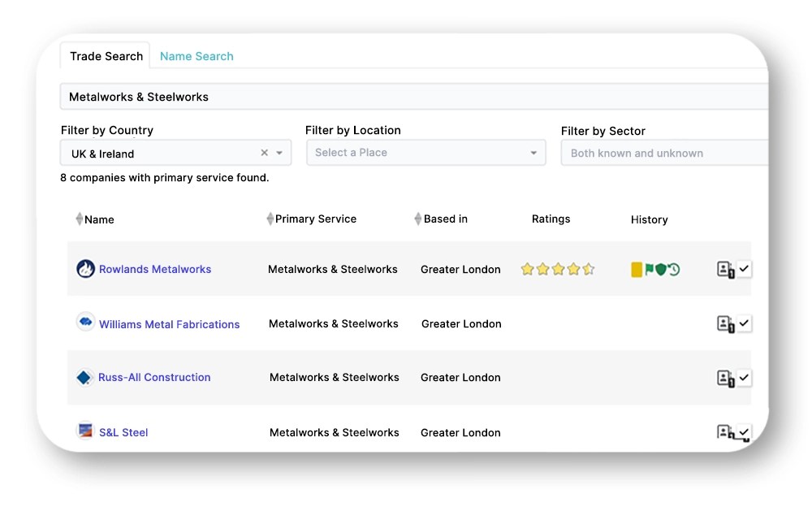Open the Filter by Sector dropdown

point(663,153)
